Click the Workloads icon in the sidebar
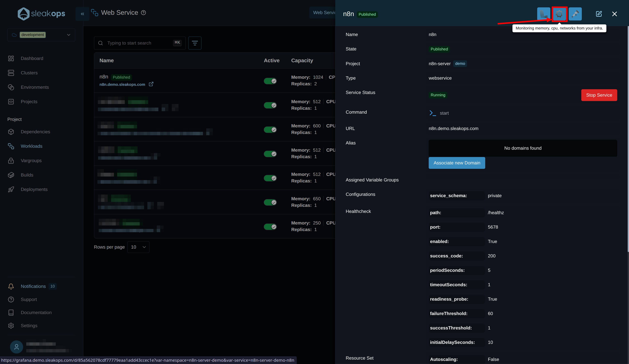 tap(11, 146)
